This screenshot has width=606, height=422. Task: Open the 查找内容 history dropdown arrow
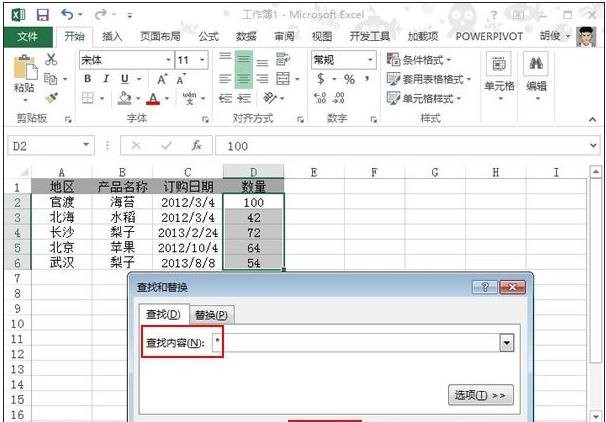(506, 343)
